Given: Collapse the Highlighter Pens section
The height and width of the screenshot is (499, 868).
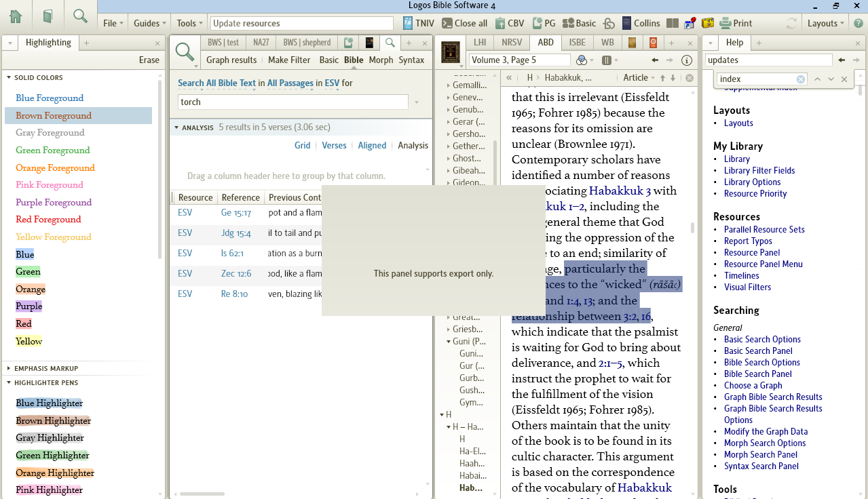Looking at the screenshot, I should coord(9,383).
